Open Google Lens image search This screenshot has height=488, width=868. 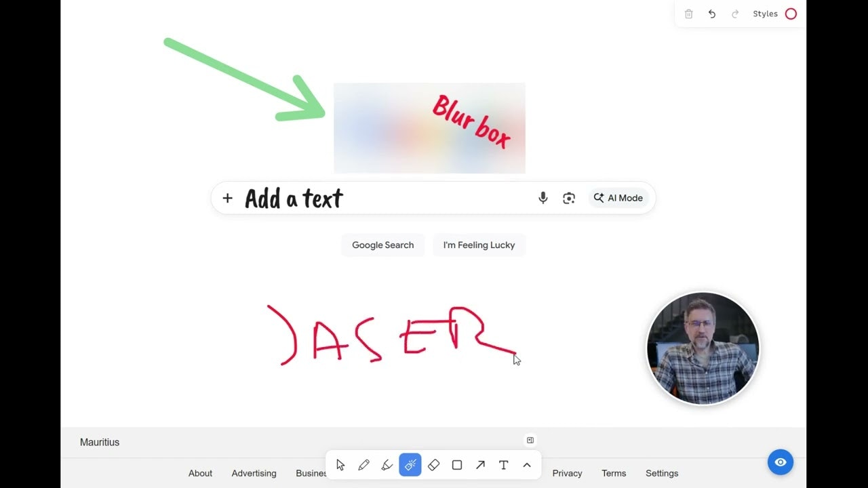click(569, 197)
